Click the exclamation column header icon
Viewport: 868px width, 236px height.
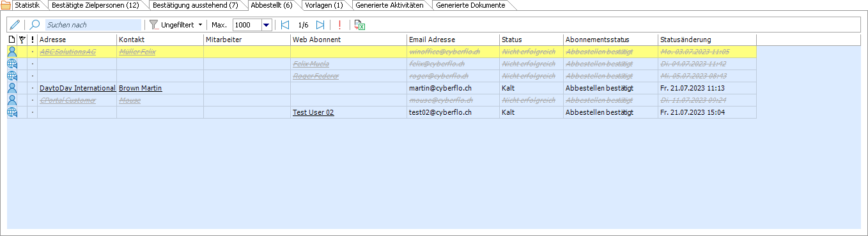[32, 40]
